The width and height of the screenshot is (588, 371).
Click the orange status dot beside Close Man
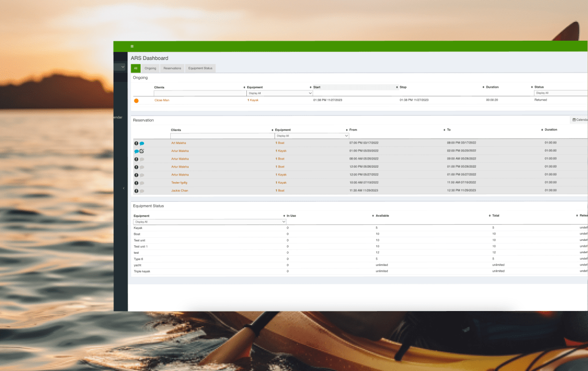click(x=137, y=100)
